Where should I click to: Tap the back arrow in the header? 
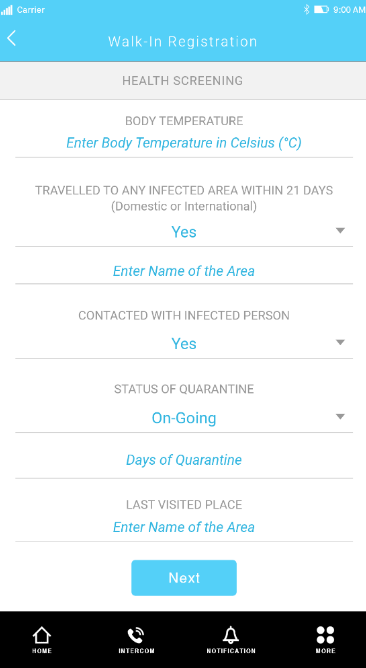12,38
